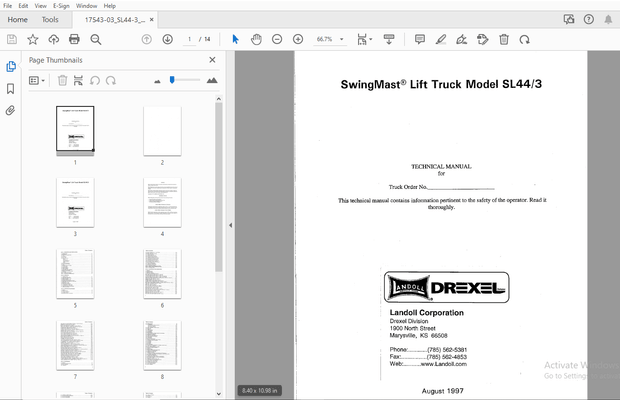Select the page 8 thumbnail
The image size is (620, 400).
tap(162, 345)
